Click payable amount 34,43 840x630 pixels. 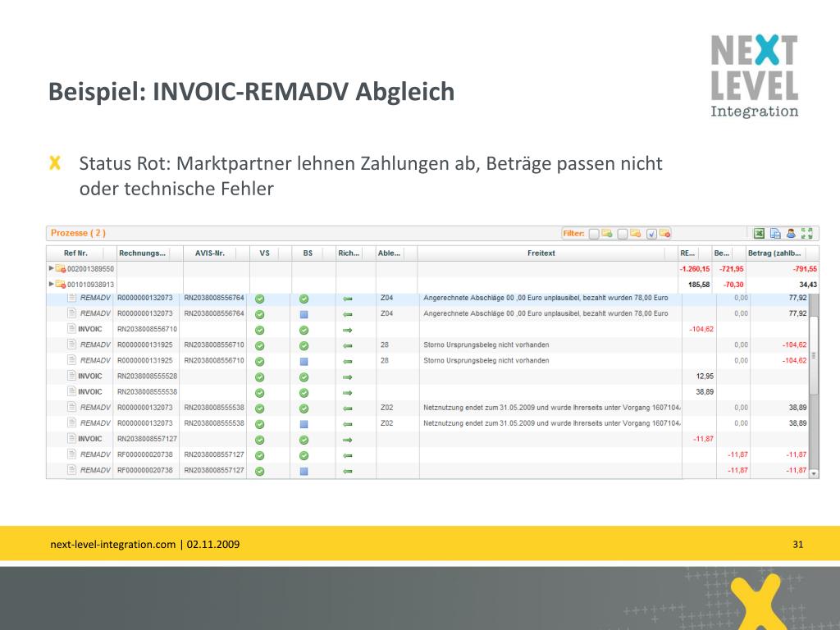(x=808, y=285)
